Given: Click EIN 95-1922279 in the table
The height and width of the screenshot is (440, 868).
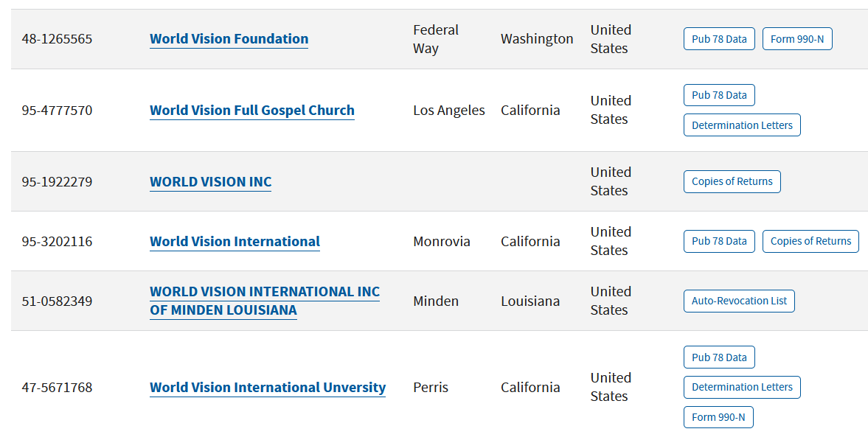Looking at the screenshot, I should pyautogui.click(x=57, y=182).
